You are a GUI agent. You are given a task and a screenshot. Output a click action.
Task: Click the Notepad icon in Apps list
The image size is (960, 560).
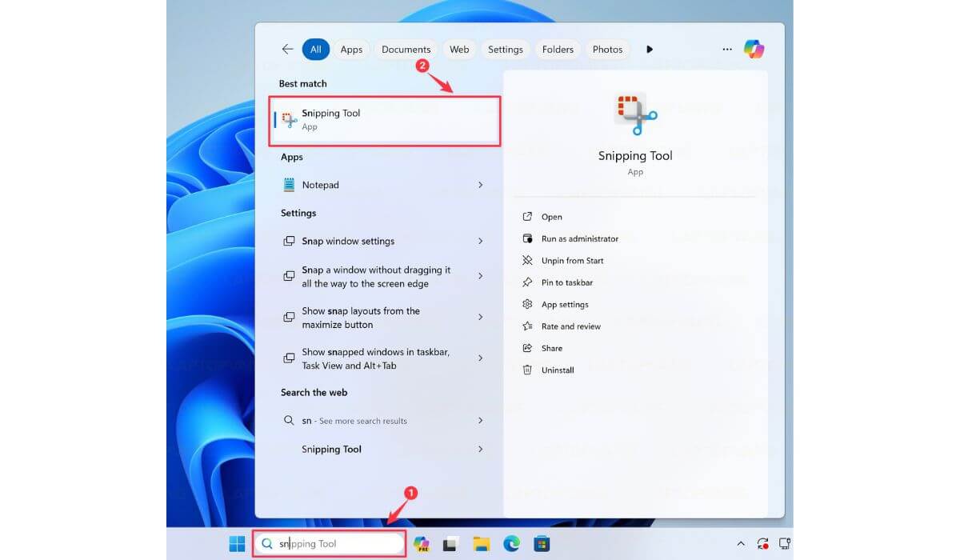coord(289,185)
